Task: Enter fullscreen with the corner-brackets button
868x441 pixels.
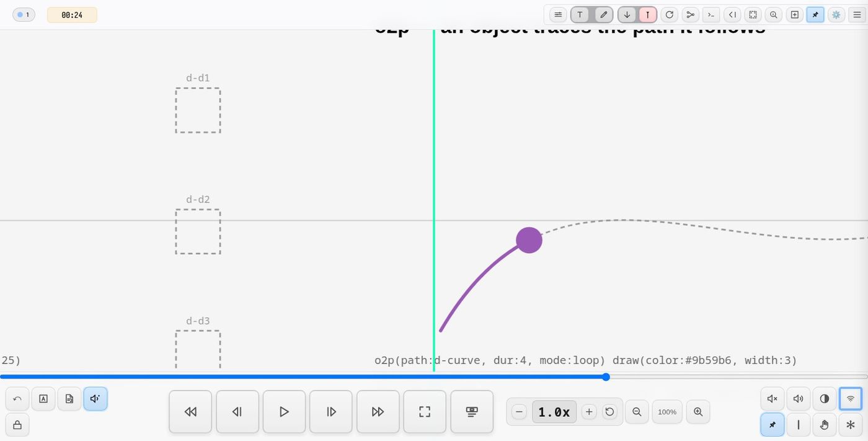Action: coord(425,412)
